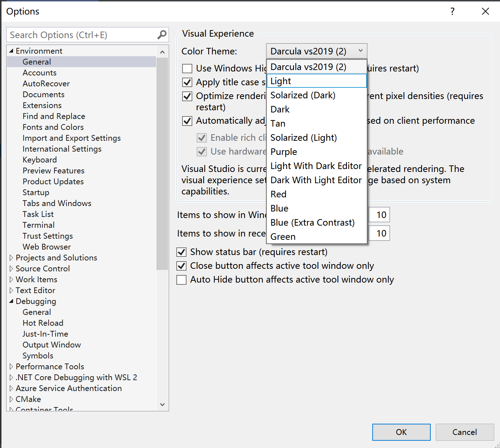The width and height of the screenshot is (500, 448).
Task: Choose Darcula vs2019 (2) in list
Action: click(317, 67)
